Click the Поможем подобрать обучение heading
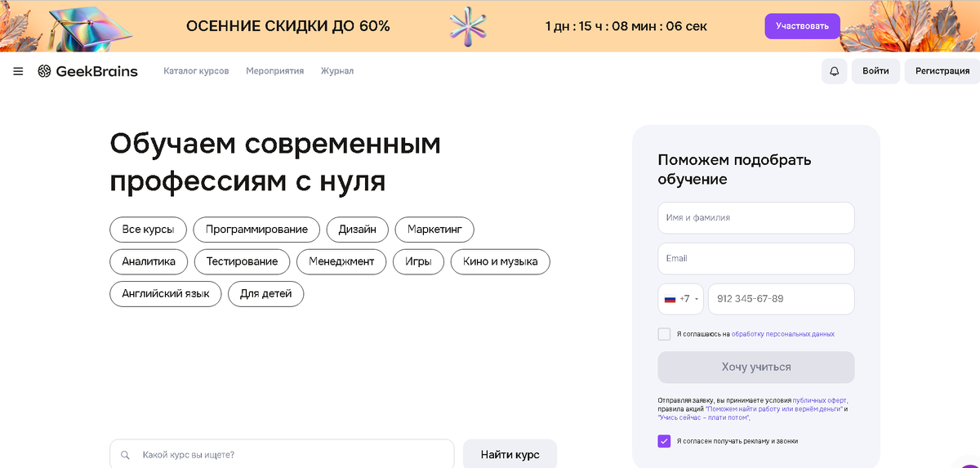Viewport: 980px width, 468px height. (x=735, y=169)
